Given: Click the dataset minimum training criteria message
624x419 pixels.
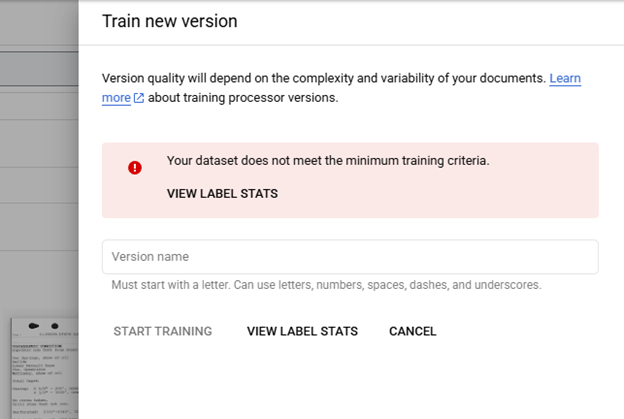Looking at the screenshot, I should coord(328,160).
